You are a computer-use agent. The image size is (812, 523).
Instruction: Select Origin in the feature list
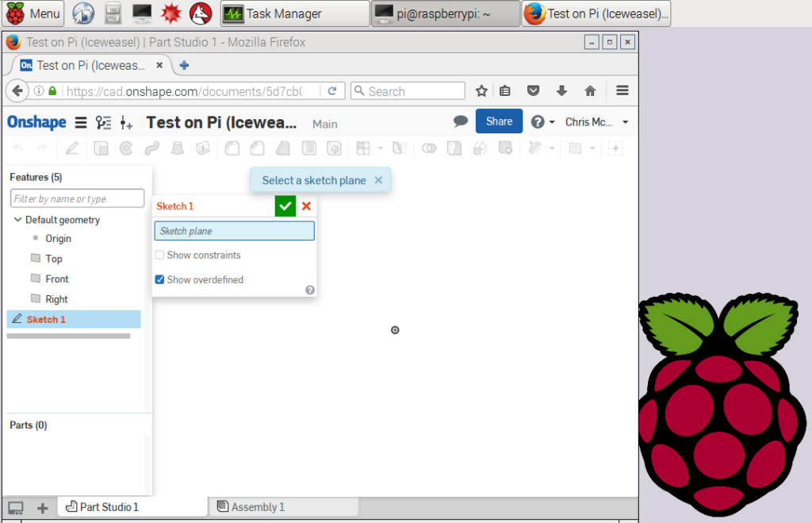(x=58, y=238)
